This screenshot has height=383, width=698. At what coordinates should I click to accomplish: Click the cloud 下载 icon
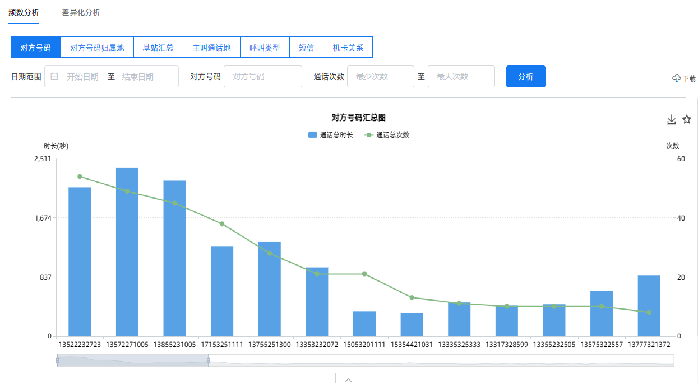click(676, 78)
